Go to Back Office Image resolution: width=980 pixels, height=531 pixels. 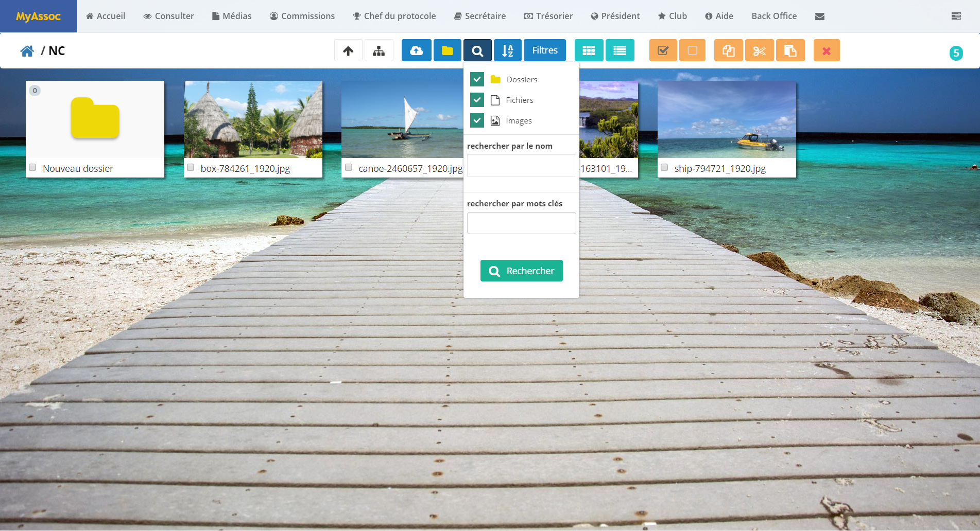pos(774,16)
